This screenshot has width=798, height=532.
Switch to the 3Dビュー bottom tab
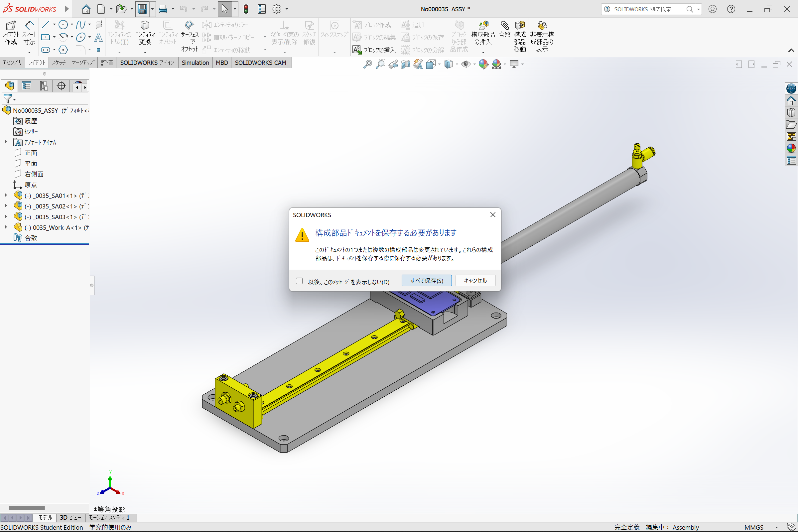coord(70,517)
